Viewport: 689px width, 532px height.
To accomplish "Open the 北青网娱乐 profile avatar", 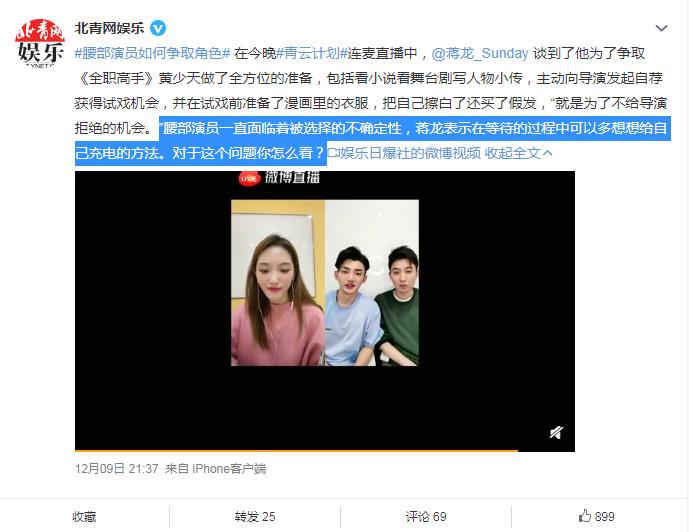I will (x=40, y=43).
